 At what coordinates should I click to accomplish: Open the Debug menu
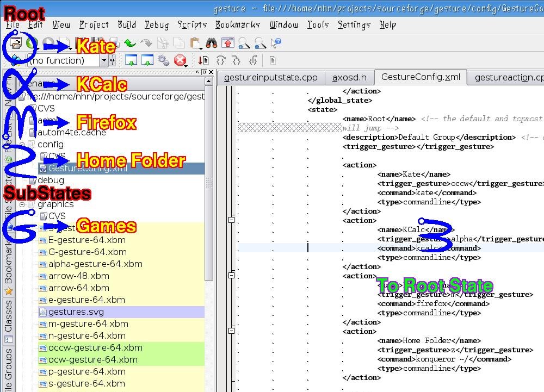coord(157,24)
